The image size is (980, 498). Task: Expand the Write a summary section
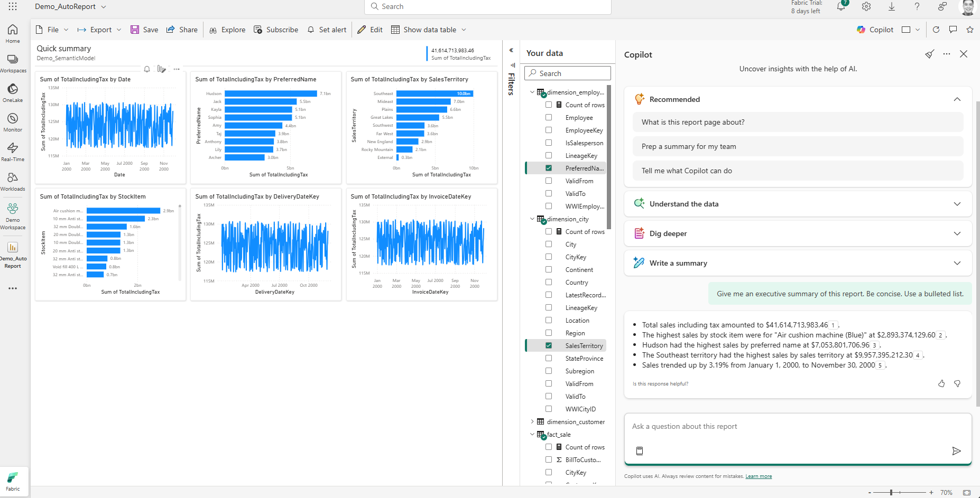[957, 263]
